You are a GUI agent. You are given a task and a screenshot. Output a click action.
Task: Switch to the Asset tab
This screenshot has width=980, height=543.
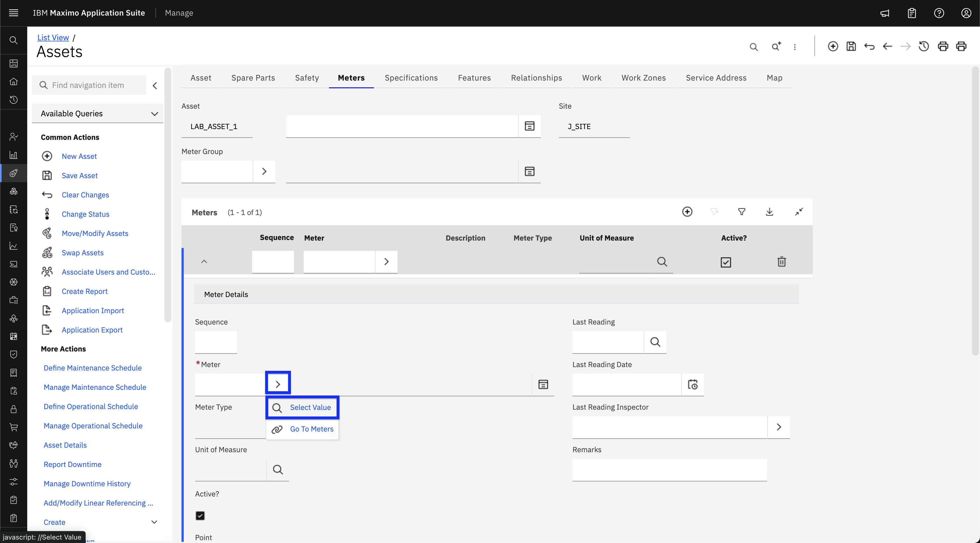click(200, 78)
